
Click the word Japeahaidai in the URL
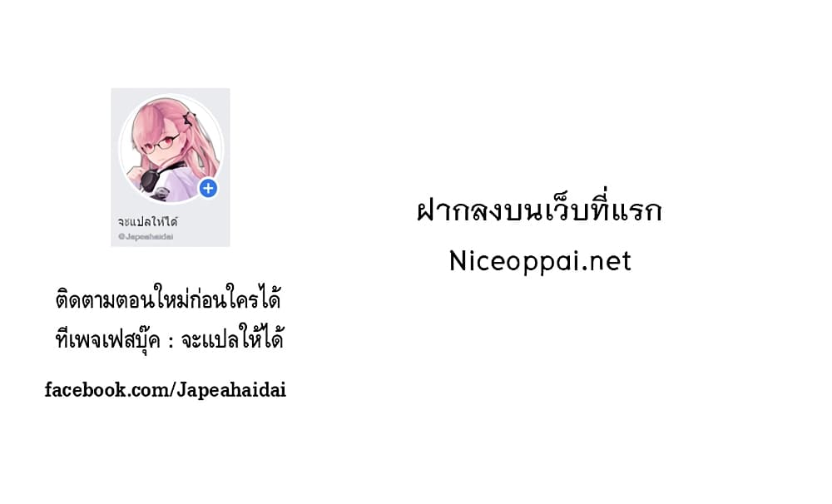(x=230, y=390)
